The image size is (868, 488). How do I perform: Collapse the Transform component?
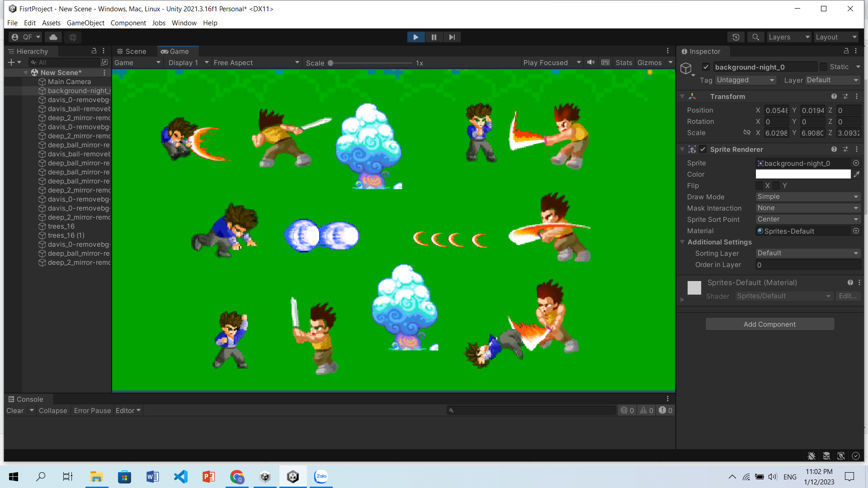(x=683, y=96)
